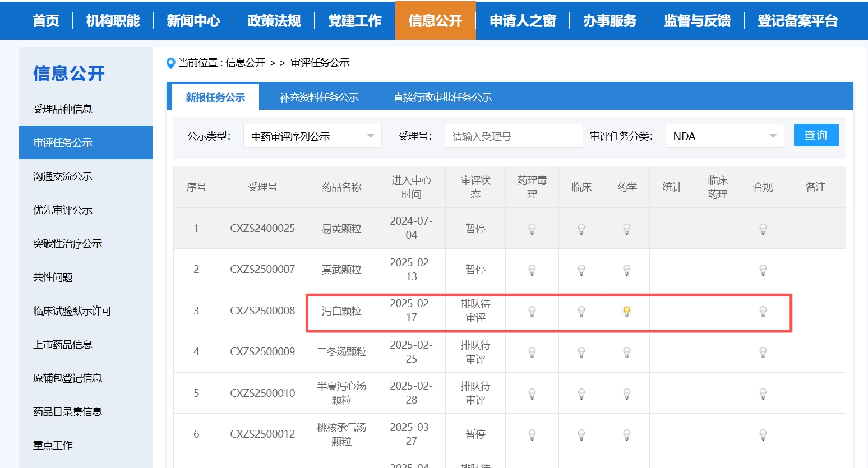This screenshot has width=868, height=468.
Task: Click the drug name 泻白颗粒
Action: click(x=341, y=311)
